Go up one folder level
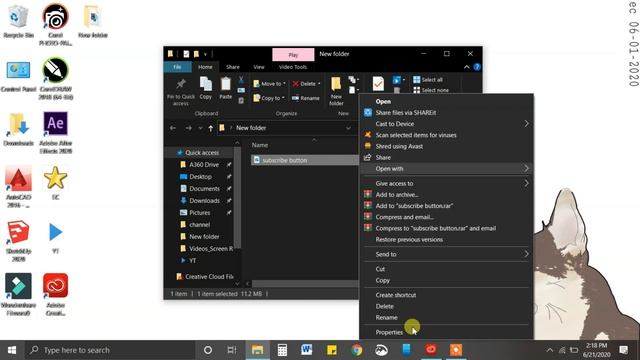Viewport: 640px width, 360px height. (x=211, y=128)
